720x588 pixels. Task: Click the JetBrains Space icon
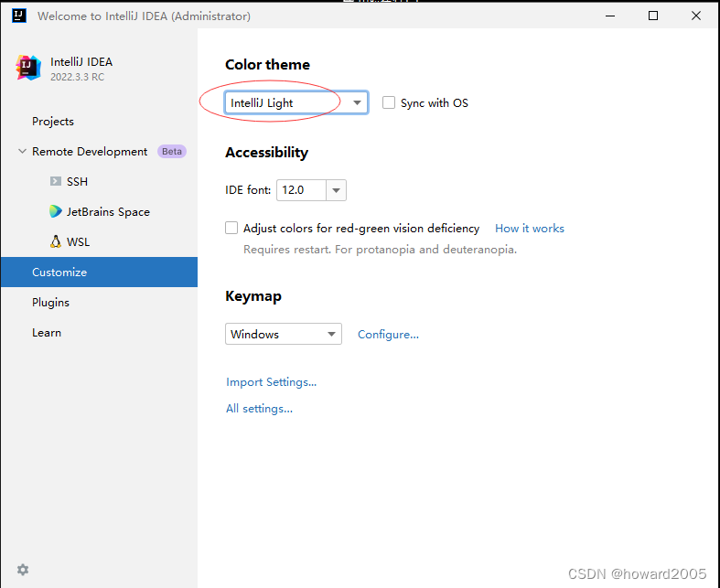pos(56,211)
